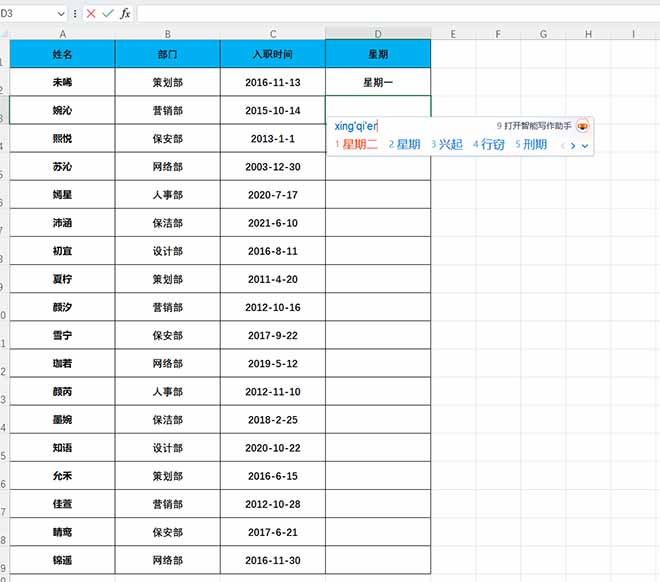Click the date 2019-5-12 cell

(x=273, y=363)
